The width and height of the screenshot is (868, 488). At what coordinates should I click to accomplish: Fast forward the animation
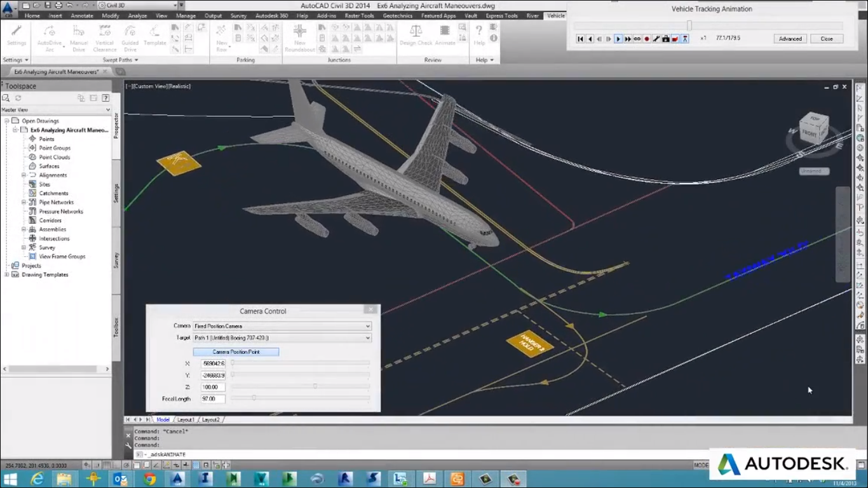pyautogui.click(x=628, y=39)
